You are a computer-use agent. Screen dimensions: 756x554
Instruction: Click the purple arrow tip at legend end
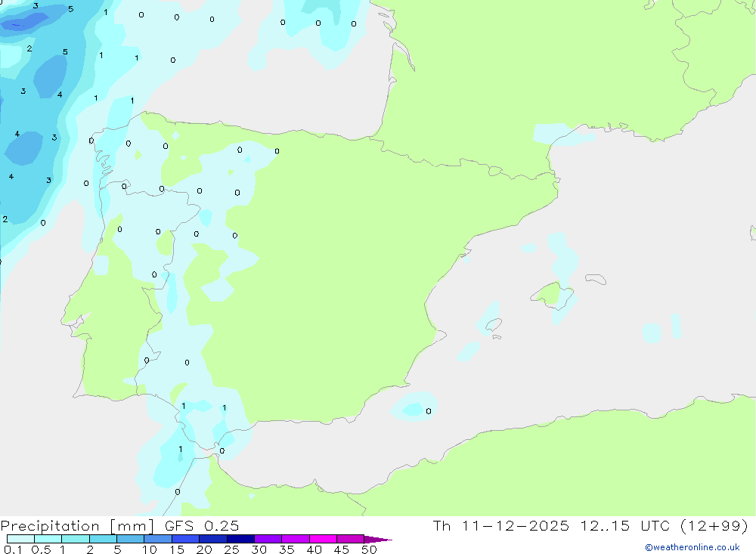tap(377, 540)
